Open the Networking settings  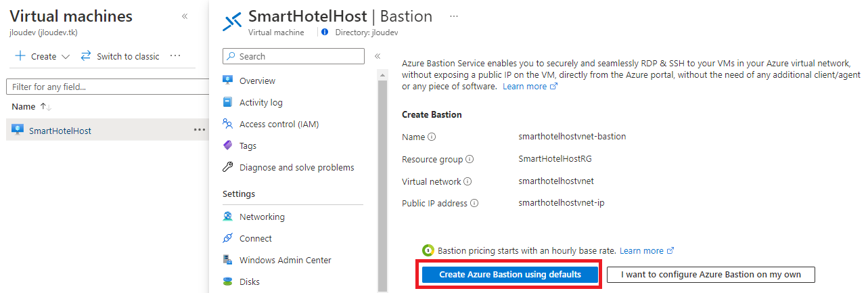pos(262,217)
